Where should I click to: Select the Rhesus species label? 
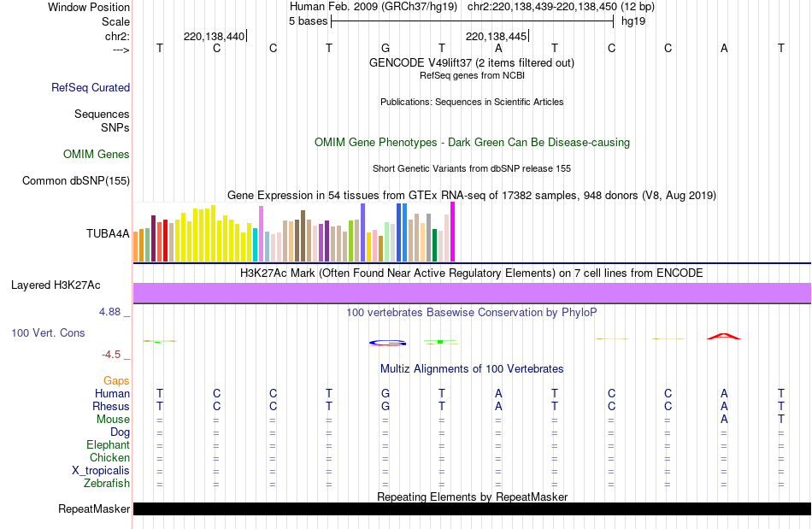pyautogui.click(x=111, y=406)
